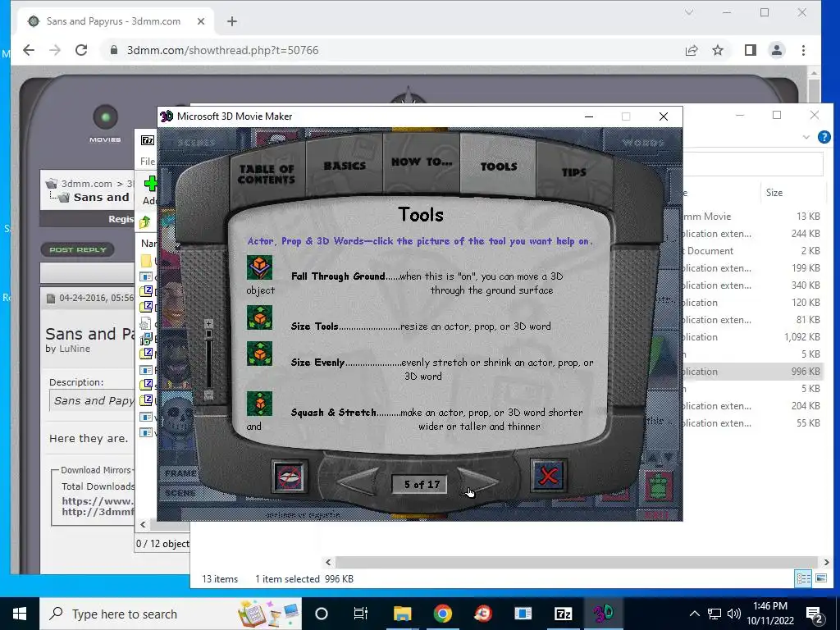Bookmark this page with star icon

[718, 50]
